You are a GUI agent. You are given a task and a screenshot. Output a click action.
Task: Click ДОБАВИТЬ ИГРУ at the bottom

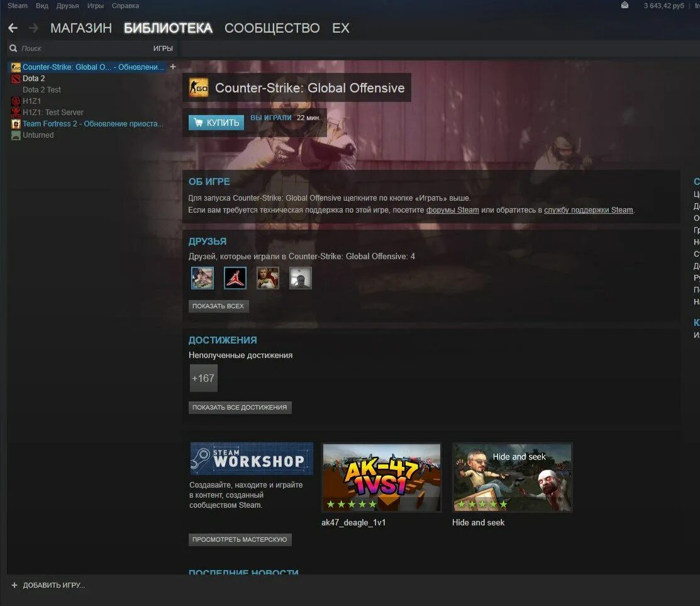tap(53, 585)
